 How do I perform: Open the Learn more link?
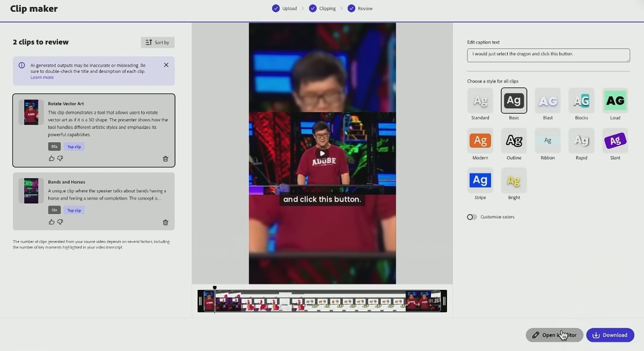click(x=42, y=77)
